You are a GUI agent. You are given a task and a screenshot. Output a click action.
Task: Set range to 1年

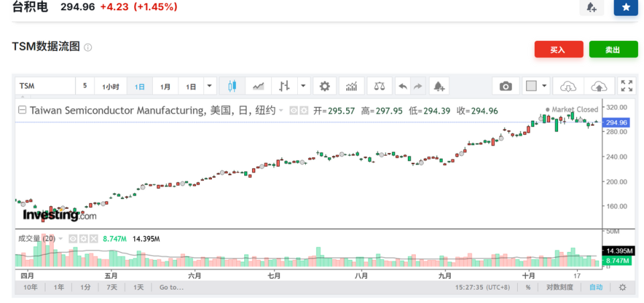59,288
